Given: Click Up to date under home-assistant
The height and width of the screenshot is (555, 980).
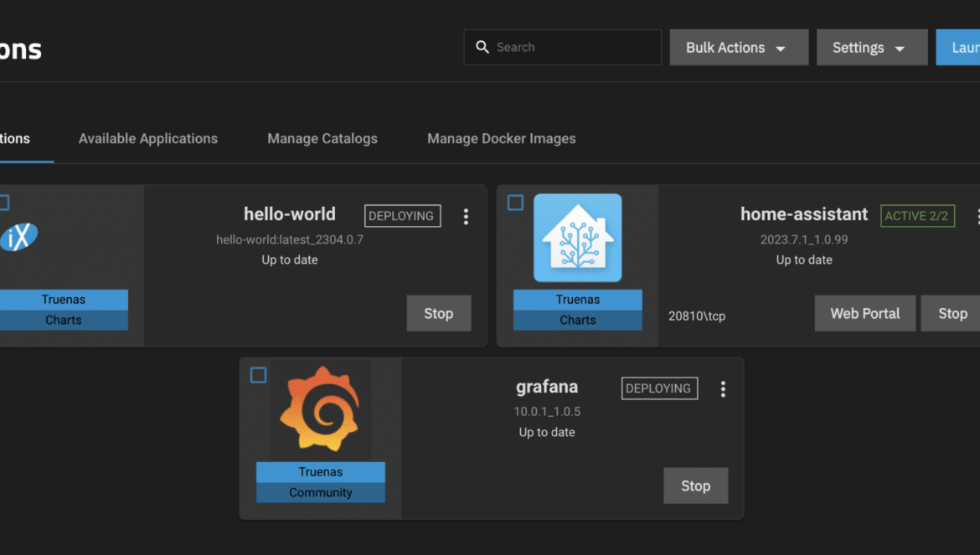Looking at the screenshot, I should (804, 260).
